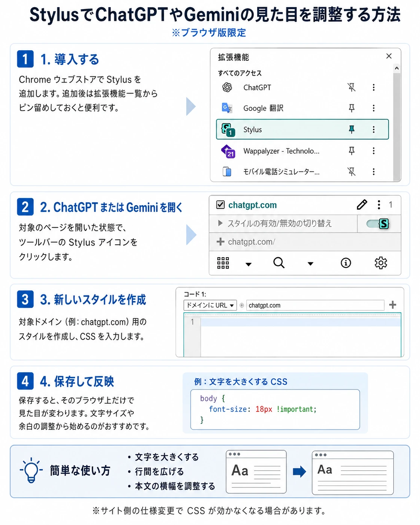
Task: Click the Wappalyzer extension icon
Action: click(x=228, y=151)
